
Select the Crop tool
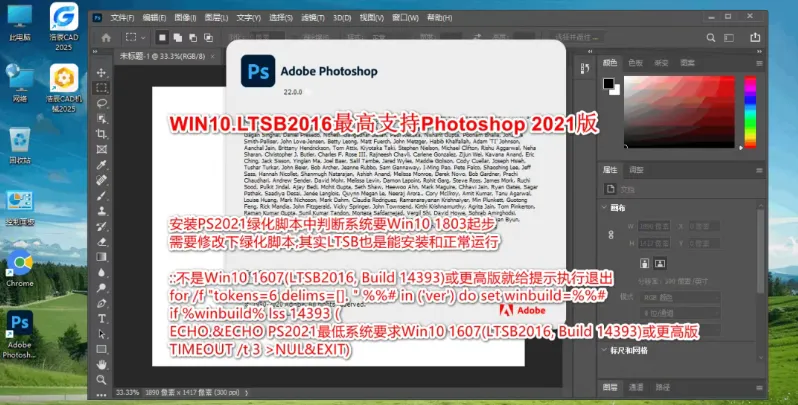tap(101, 134)
